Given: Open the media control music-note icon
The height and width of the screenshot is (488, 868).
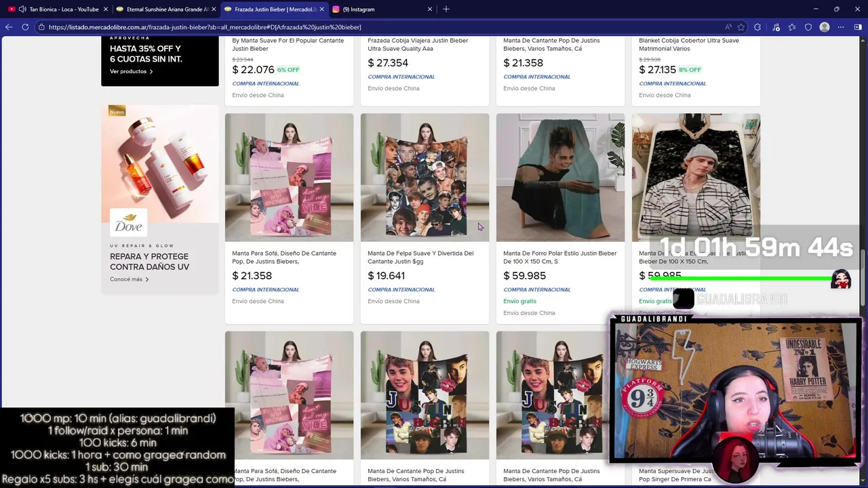Looking at the screenshot, I should click(776, 27).
